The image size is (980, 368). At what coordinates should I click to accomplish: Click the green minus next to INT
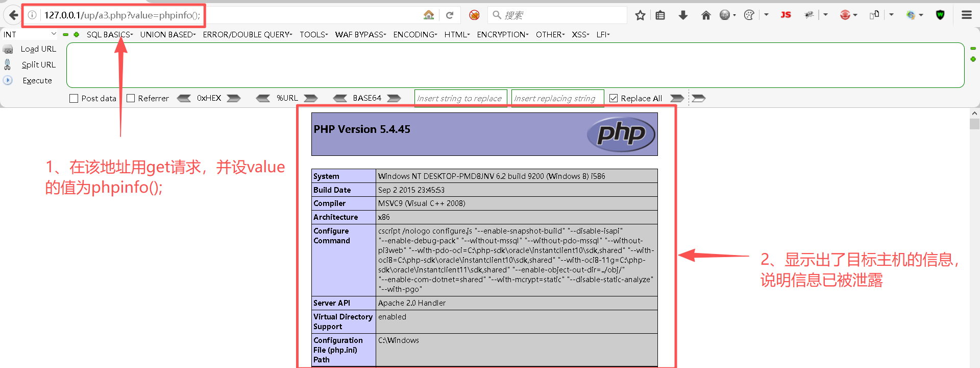65,35
